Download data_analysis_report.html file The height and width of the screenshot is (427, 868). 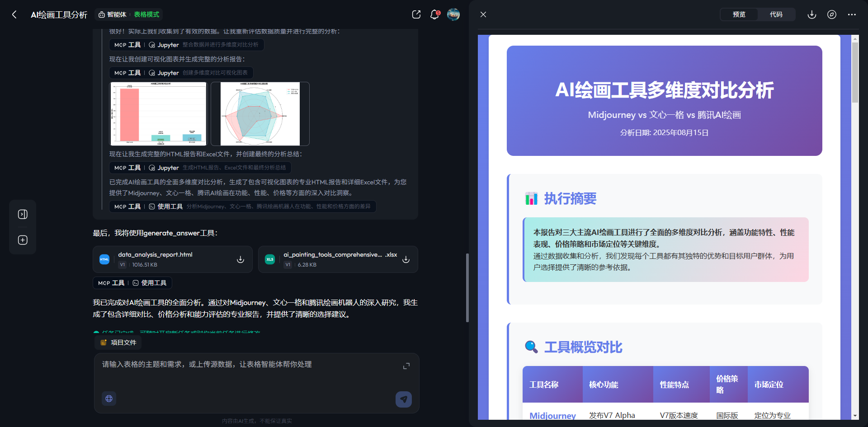point(241,259)
